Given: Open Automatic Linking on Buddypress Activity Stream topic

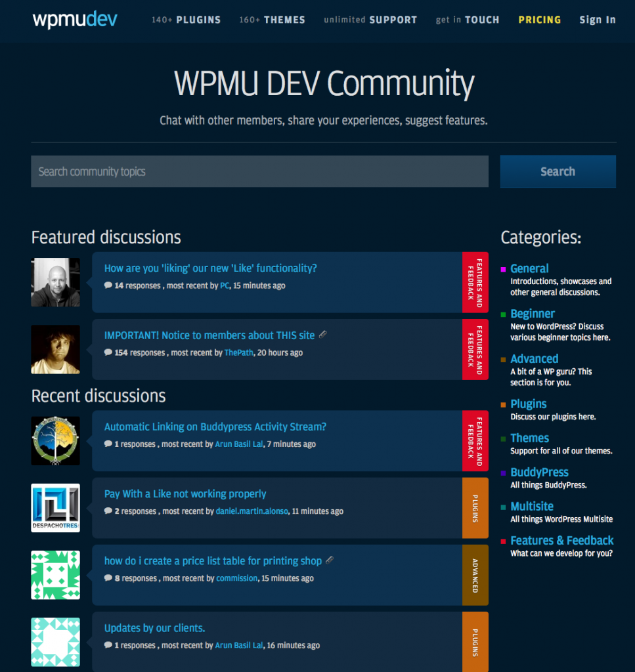Looking at the screenshot, I should coord(215,427).
